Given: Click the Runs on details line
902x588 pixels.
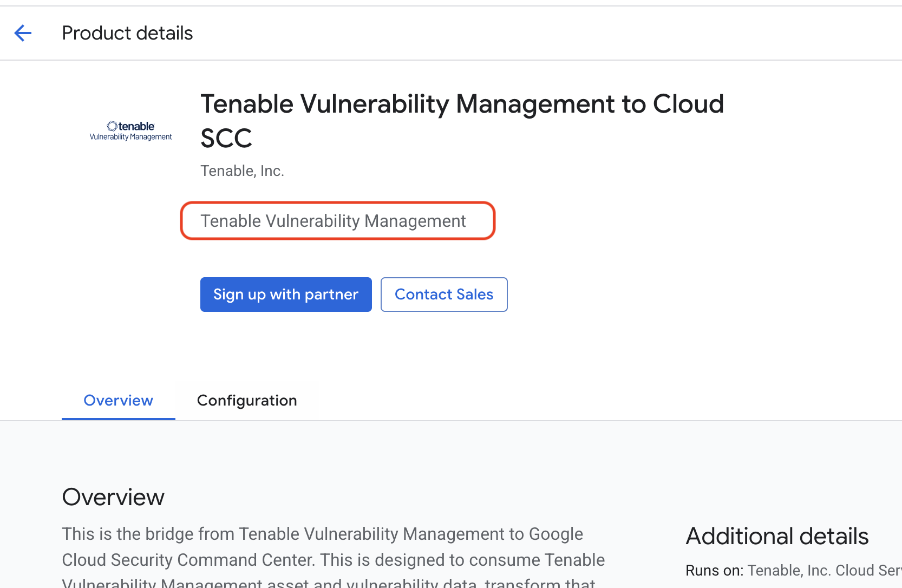Looking at the screenshot, I should pyautogui.click(x=794, y=571).
